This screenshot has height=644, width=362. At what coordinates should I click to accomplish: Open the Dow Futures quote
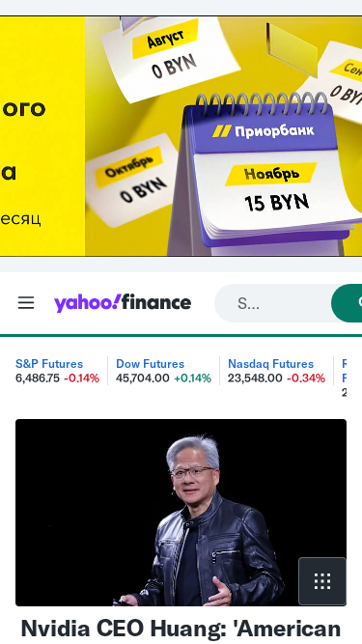point(151,364)
